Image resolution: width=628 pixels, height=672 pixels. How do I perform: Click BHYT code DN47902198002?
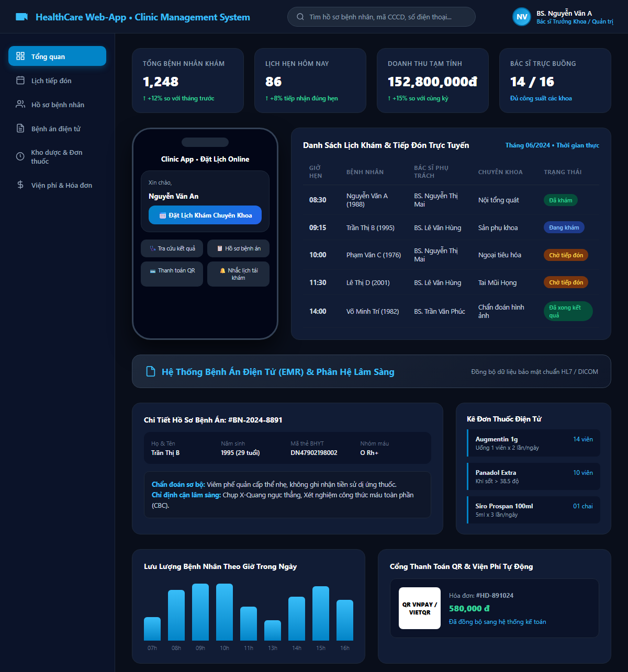coord(314,453)
